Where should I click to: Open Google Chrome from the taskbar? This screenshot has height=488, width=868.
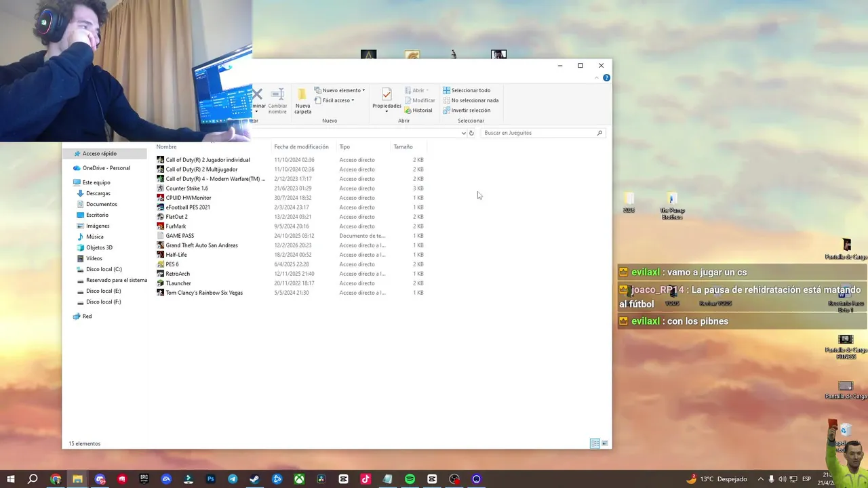(56, 479)
